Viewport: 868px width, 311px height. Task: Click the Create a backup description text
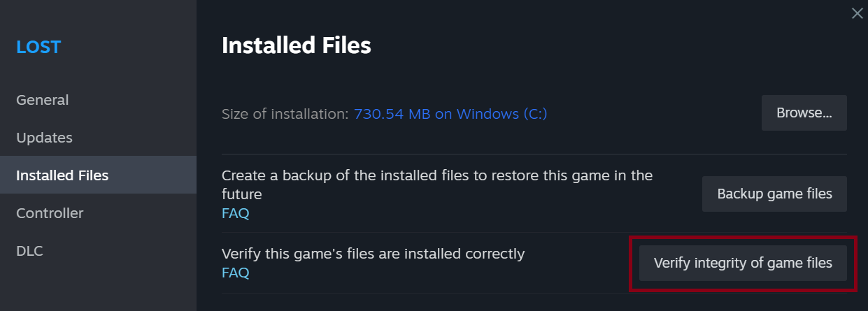pyautogui.click(x=436, y=176)
